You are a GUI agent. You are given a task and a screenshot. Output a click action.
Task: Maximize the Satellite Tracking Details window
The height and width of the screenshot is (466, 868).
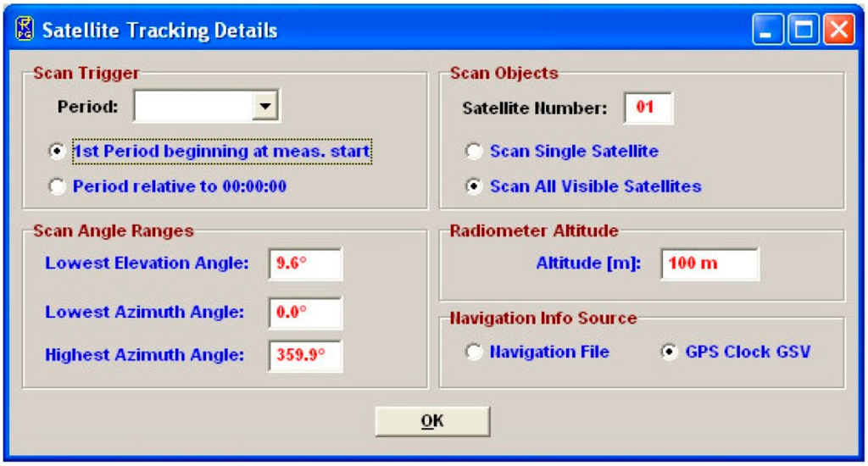[x=804, y=30]
